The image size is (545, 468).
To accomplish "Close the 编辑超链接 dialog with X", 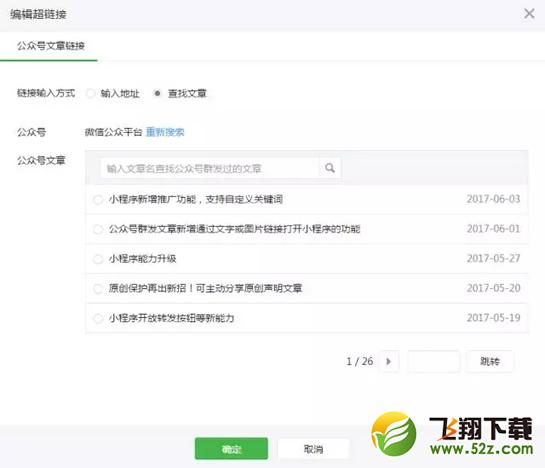I will pos(529,14).
